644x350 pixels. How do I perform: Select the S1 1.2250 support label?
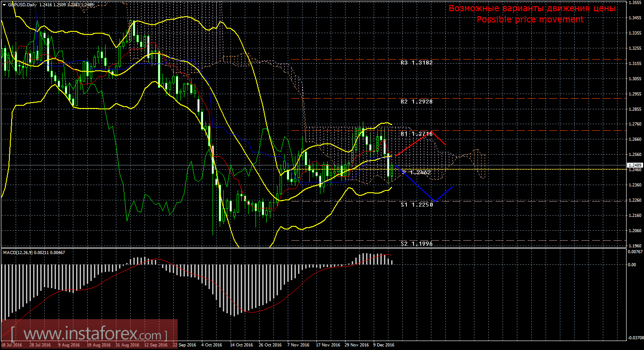pyautogui.click(x=417, y=204)
